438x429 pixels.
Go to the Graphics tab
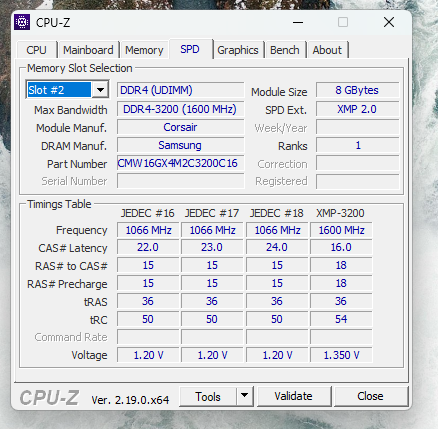coord(238,50)
